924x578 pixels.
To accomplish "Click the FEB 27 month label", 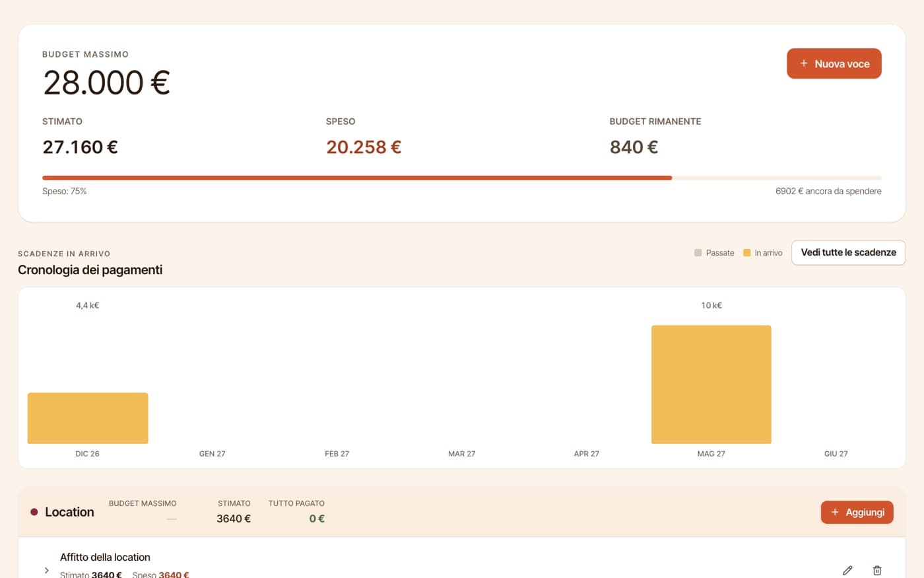I will 337,454.
